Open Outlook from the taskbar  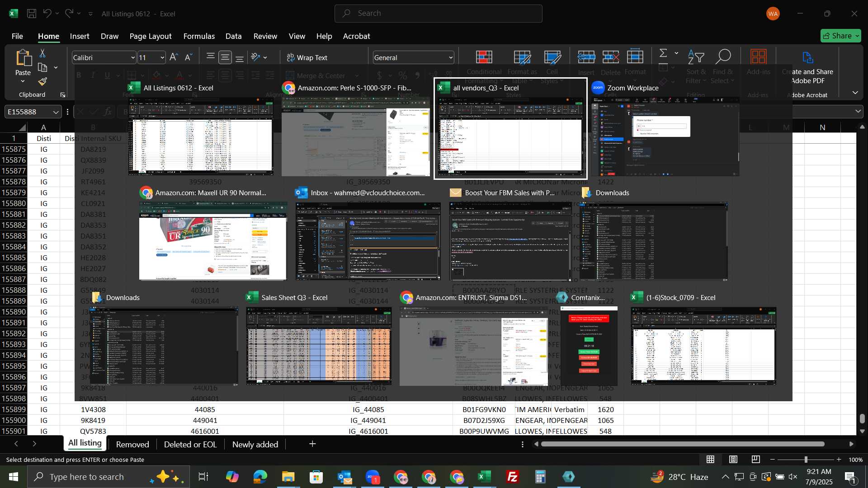click(x=344, y=477)
